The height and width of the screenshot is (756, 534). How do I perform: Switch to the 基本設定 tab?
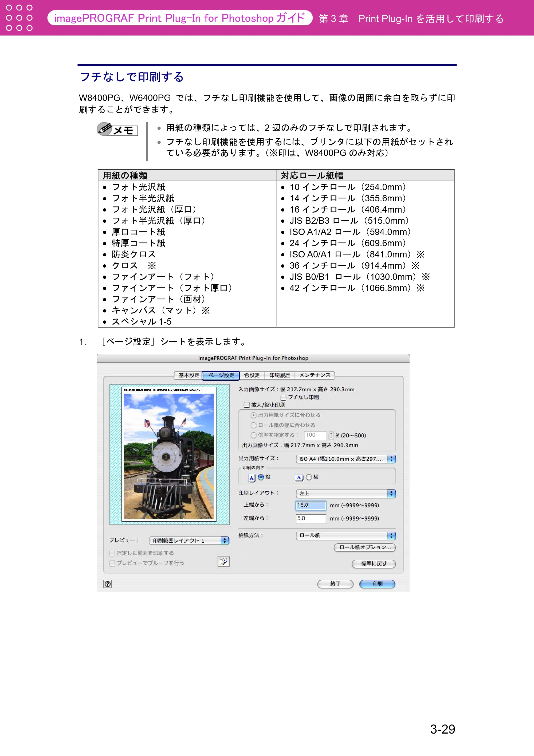189,375
